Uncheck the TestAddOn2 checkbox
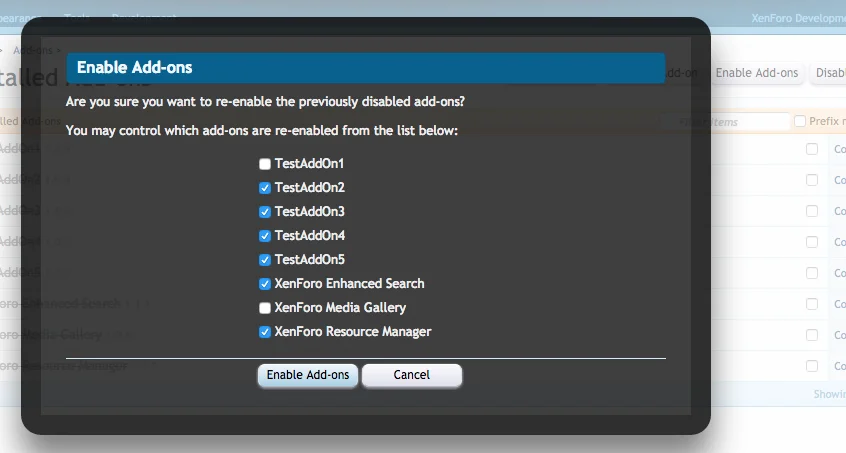846x453 pixels. (265, 188)
